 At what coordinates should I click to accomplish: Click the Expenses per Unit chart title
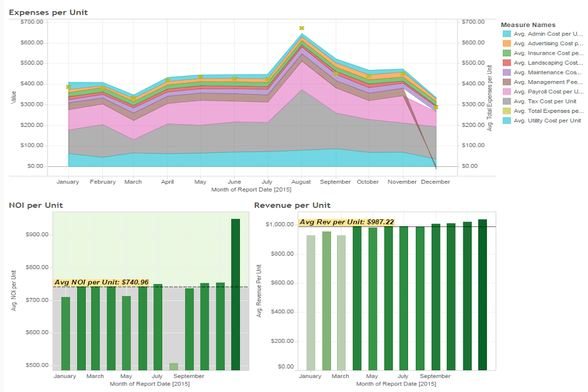tap(48, 12)
